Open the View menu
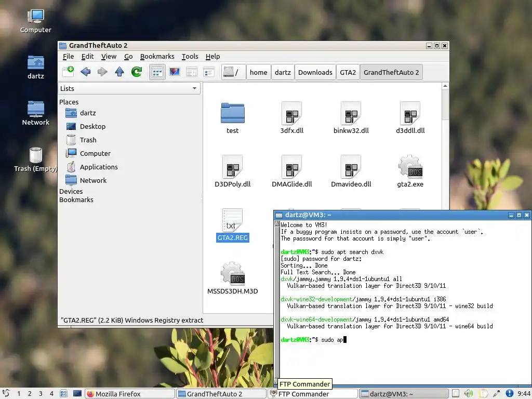Image resolution: width=532 pixels, height=399 pixels. click(x=109, y=56)
